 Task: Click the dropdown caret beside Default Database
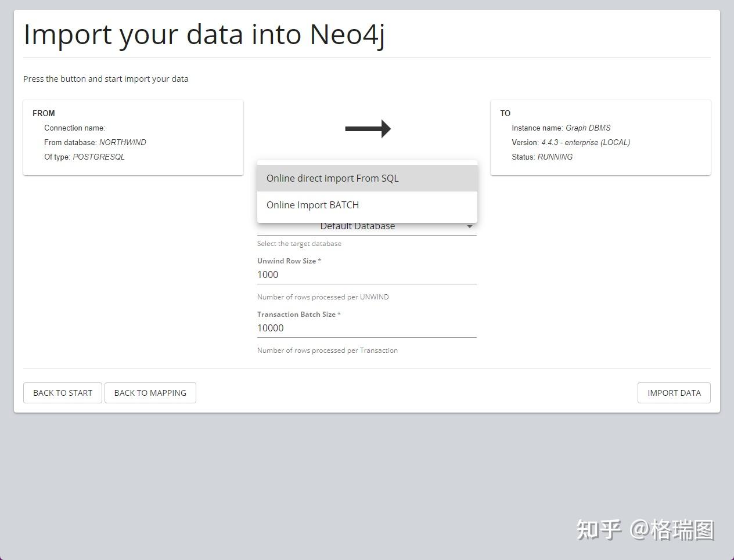[x=469, y=226]
